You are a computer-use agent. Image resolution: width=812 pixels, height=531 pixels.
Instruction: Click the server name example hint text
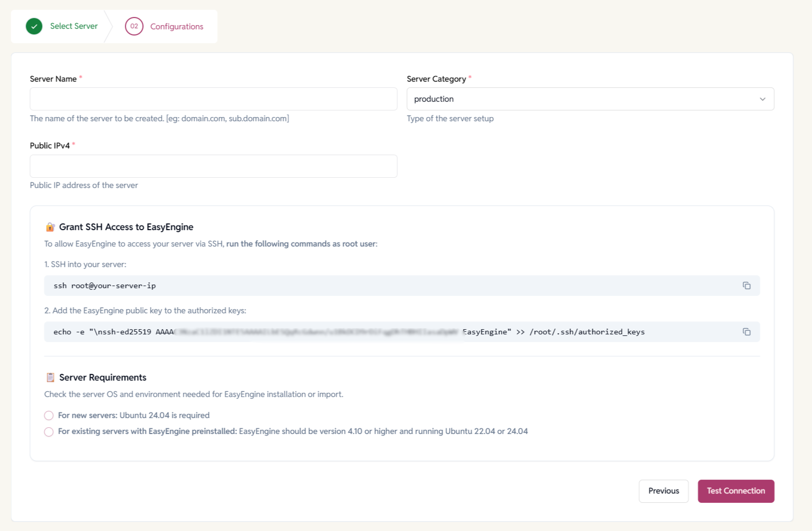pyautogui.click(x=159, y=119)
